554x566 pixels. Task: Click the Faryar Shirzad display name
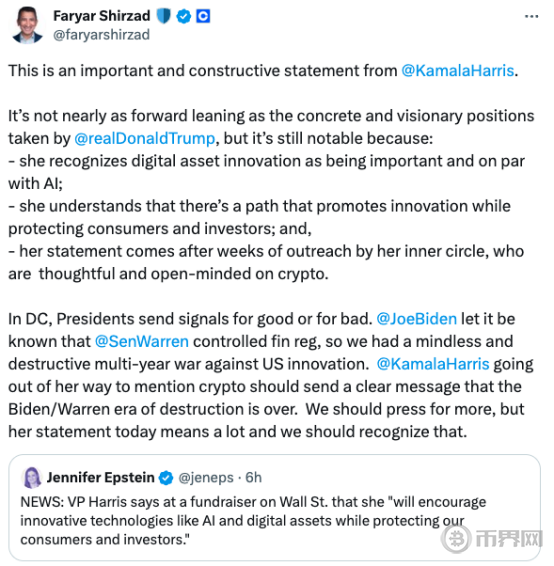click(102, 16)
